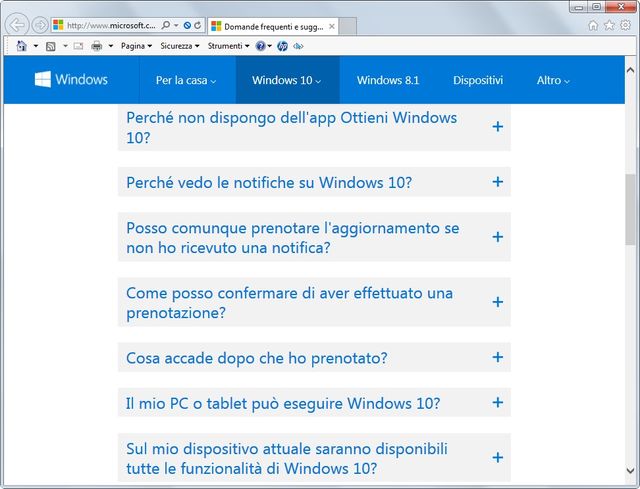Open the Windows 8.1 nav link
The width and height of the screenshot is (640, 489).
pos(388,80)
